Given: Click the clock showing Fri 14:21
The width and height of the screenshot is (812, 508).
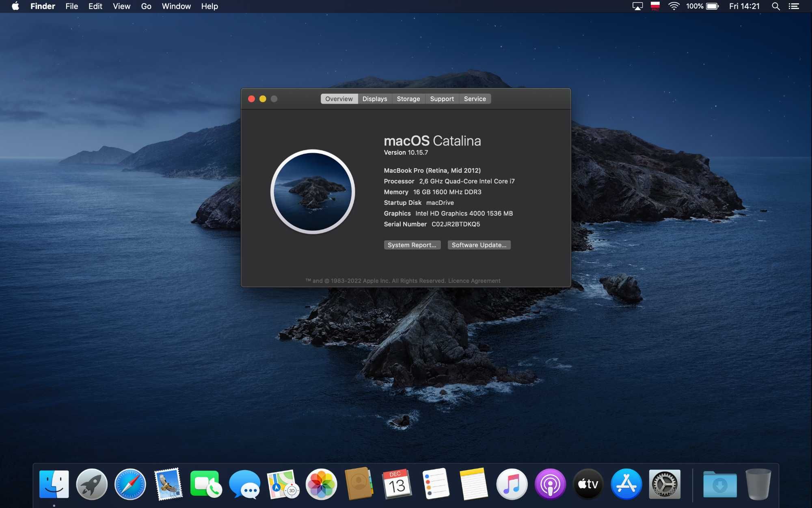Looking at the screenshot, I should point(744,6).
